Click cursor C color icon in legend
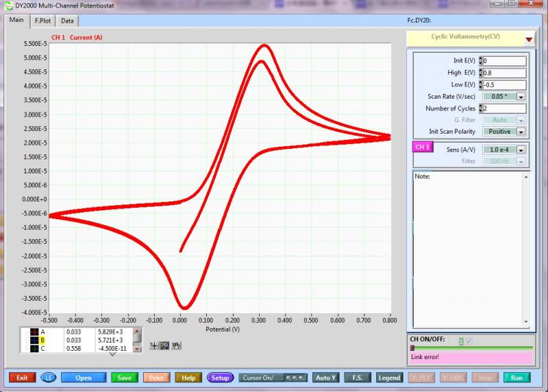548x392 pixels. (x=34, y=349)
